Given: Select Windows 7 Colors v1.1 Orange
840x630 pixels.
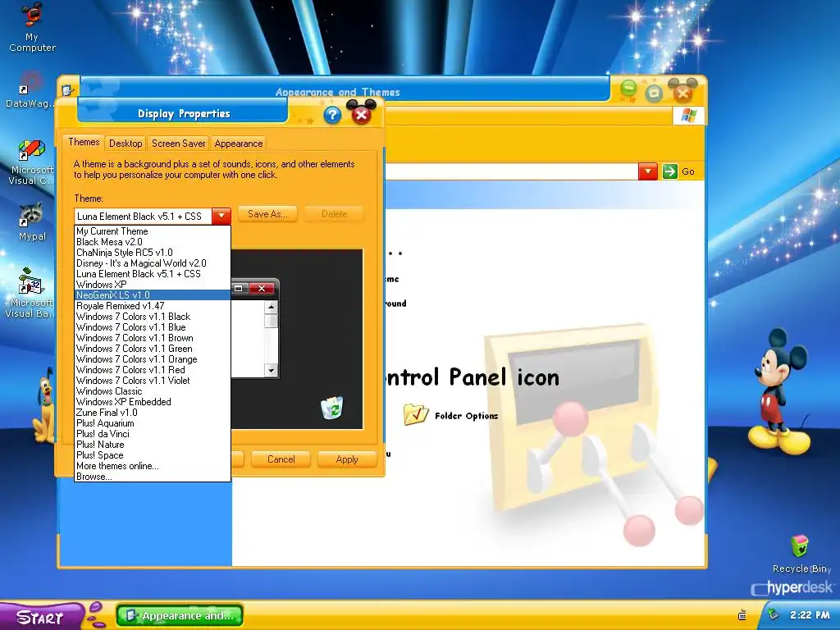Looking at the screenshot, I should (x=153, y=359).
